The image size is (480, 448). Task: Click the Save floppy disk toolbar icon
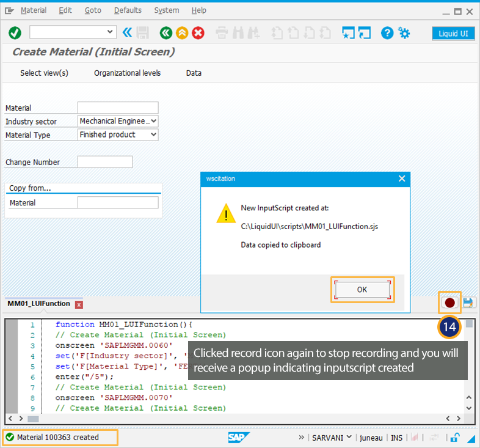pos(142,33)
